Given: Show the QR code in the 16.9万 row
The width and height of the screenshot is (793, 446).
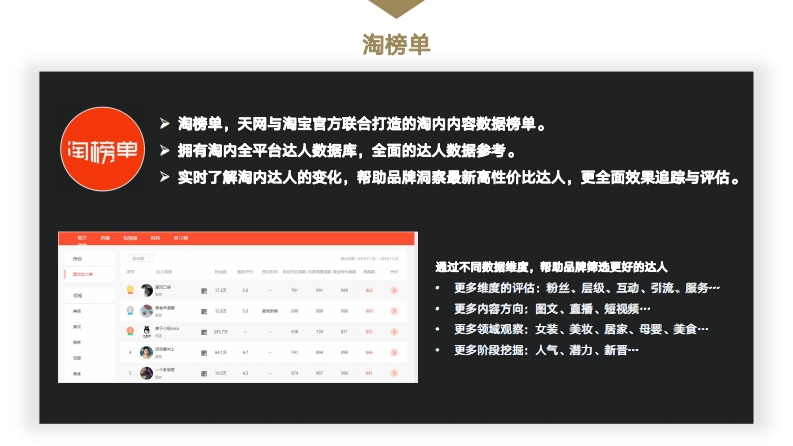Looking at the screenshot, I should click(204, 374).
